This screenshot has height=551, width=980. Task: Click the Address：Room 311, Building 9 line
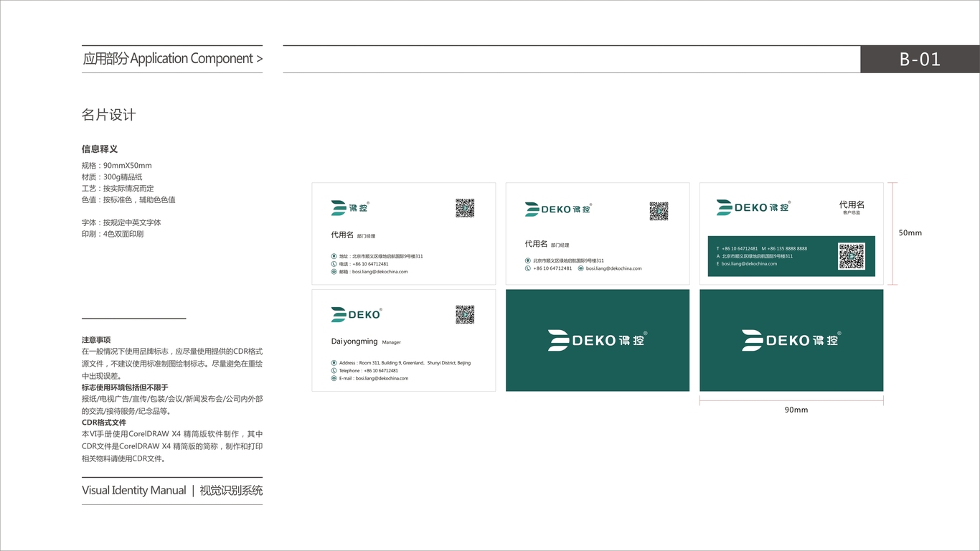tap(405, 363)
